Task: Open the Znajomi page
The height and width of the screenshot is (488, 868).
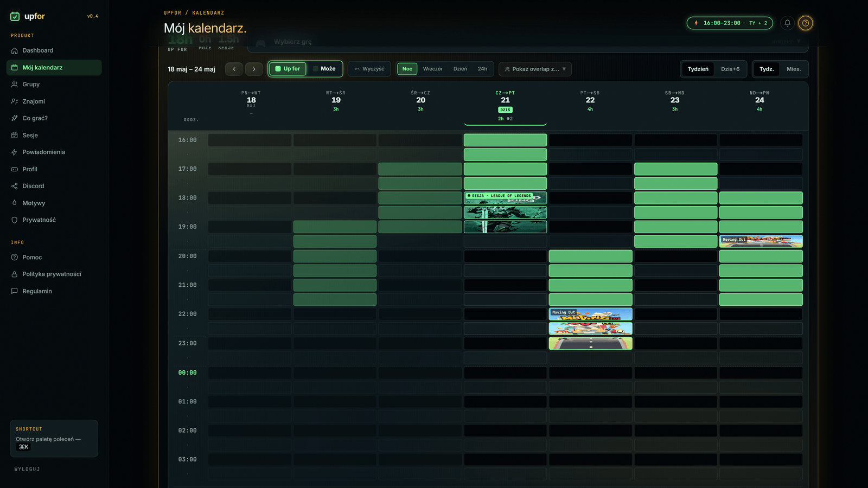Action: [x=54, y=101]
